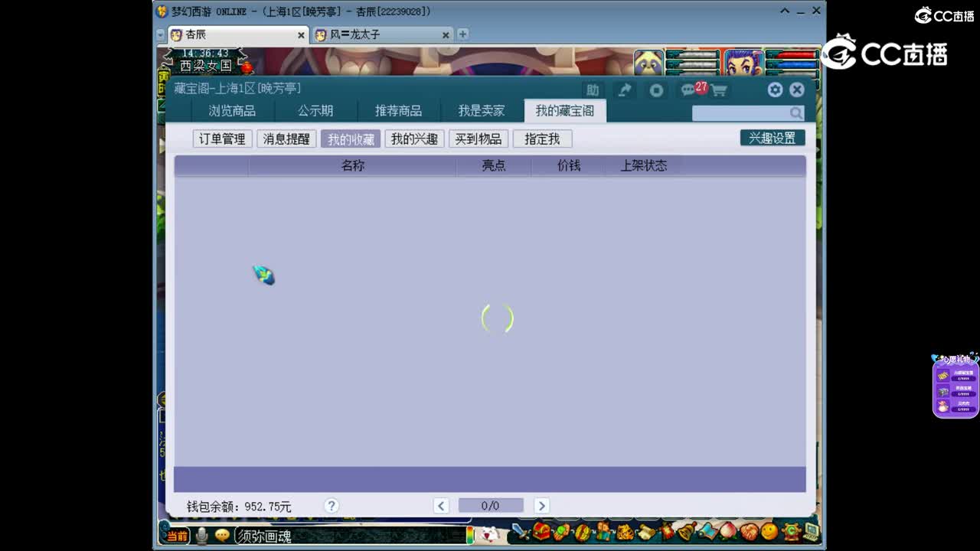Click the green C icon in toolbar

click(791, 531)
